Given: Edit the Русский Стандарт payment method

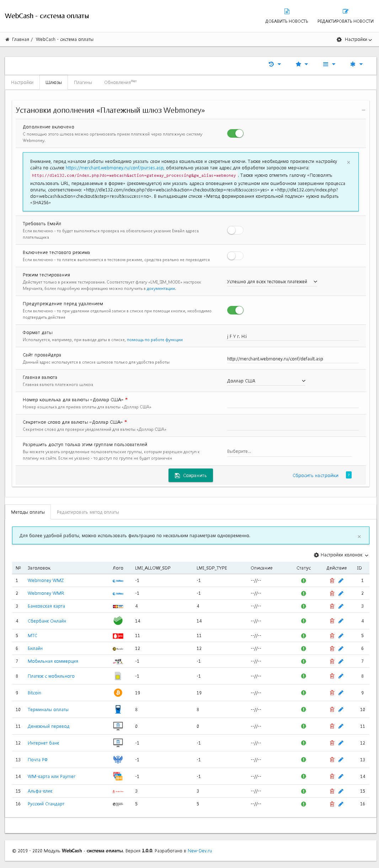Looking at the screenshot, I should coord(341,804).
